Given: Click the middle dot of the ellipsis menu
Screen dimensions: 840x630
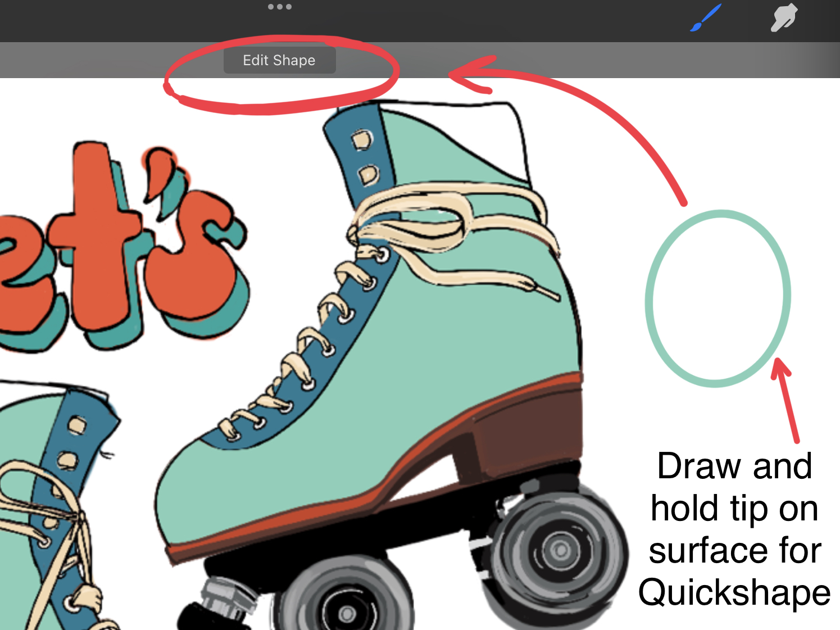Looking at the screenshot, I should tap(280, 7).
